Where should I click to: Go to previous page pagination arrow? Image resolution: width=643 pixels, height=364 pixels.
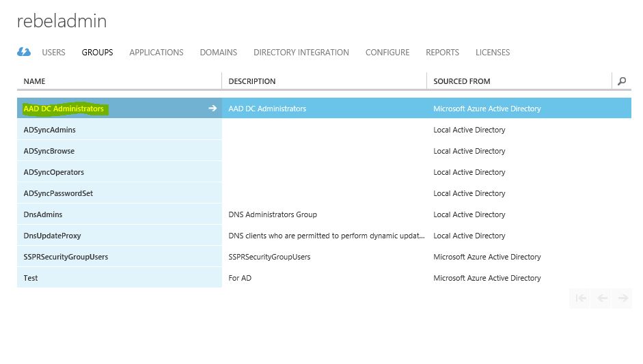tap(602, 298)
